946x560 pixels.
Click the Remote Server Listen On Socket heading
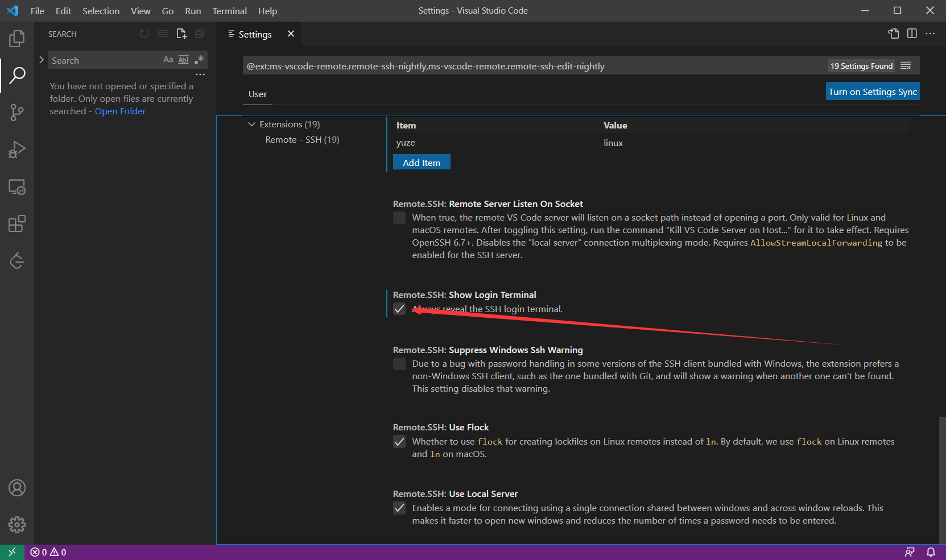pyautogui.click(x=488, y=204)
